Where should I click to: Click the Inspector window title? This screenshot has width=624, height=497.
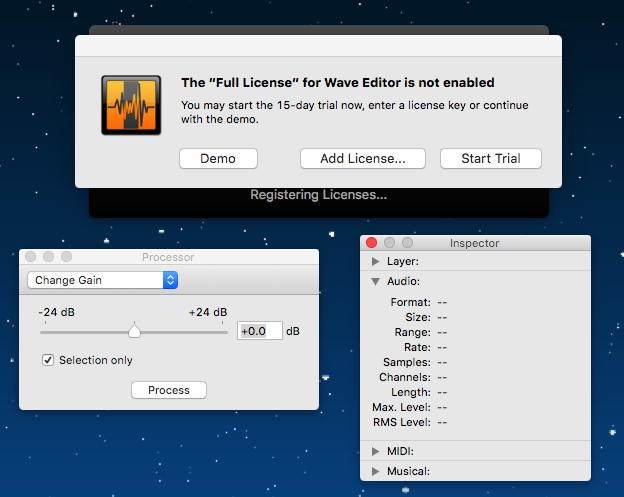point(474,243)
